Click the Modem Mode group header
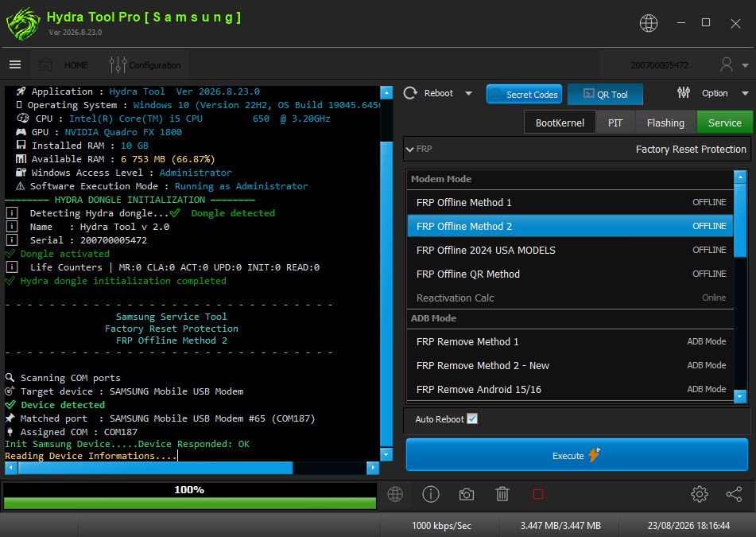This screenshot has width=756, height=537. click(x=570, y=179)
